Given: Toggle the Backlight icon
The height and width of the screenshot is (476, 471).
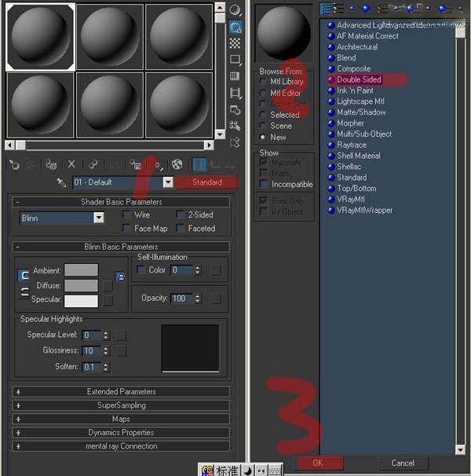Looking at the screenshot, I should [x=235, y=27].
